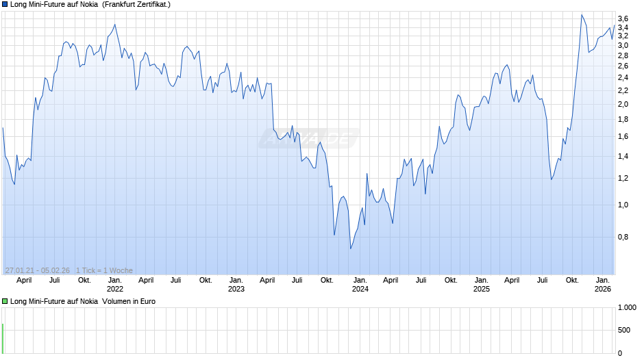Click the '500' volume axis label
The width and height of the screenshot is (644, 360).
click(624, 330)
